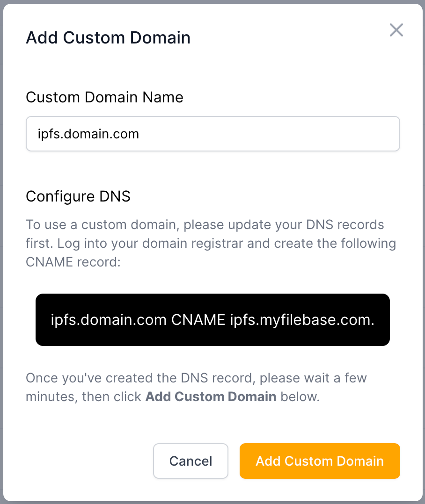Image resolution: width=425 pixels, height=504 pixels.
Task: Click 'CNAME record:' text above the black box
Action: [73, 262]
